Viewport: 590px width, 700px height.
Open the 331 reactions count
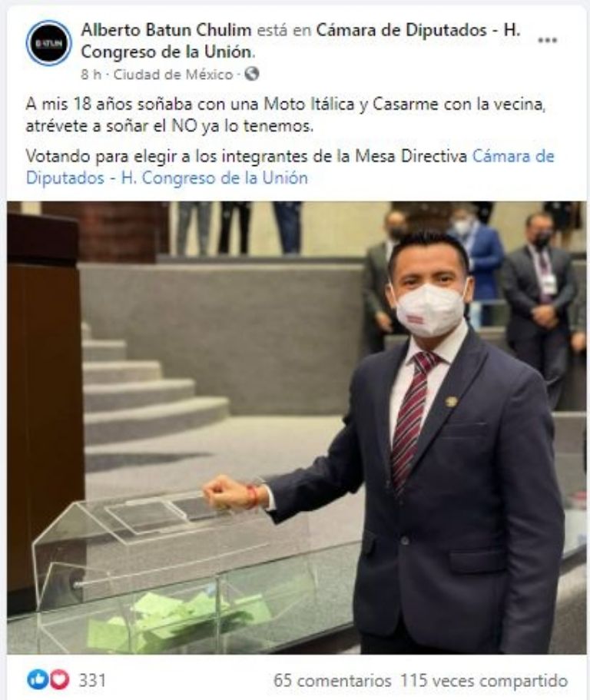[92, 680]
